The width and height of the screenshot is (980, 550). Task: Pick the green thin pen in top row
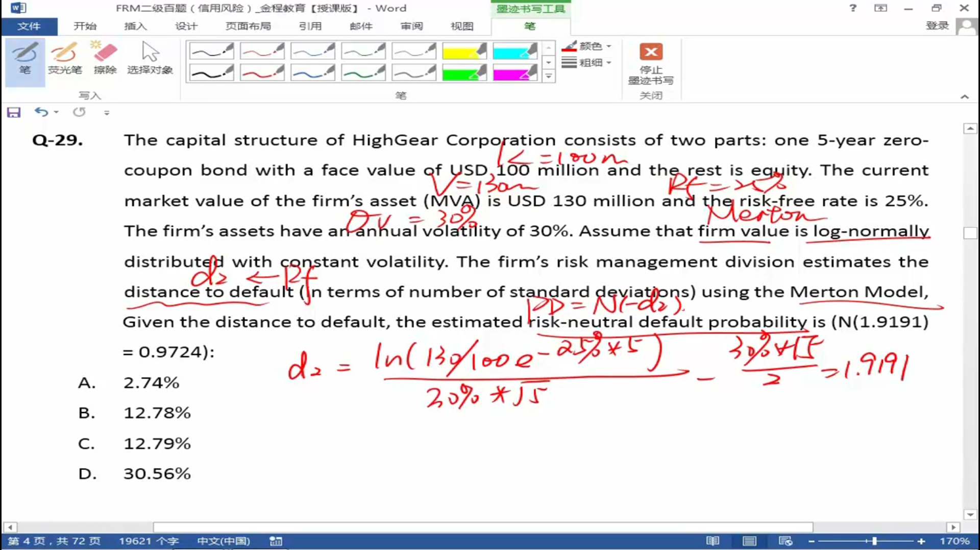(x=363, y=51)
